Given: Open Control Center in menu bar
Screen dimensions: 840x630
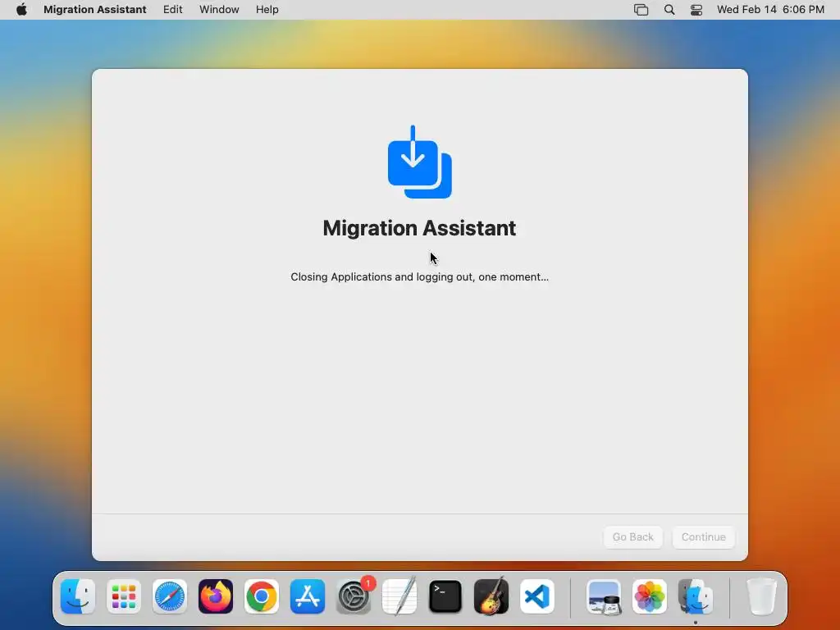Looking at the screenshot, I should (x=696, y=10).
